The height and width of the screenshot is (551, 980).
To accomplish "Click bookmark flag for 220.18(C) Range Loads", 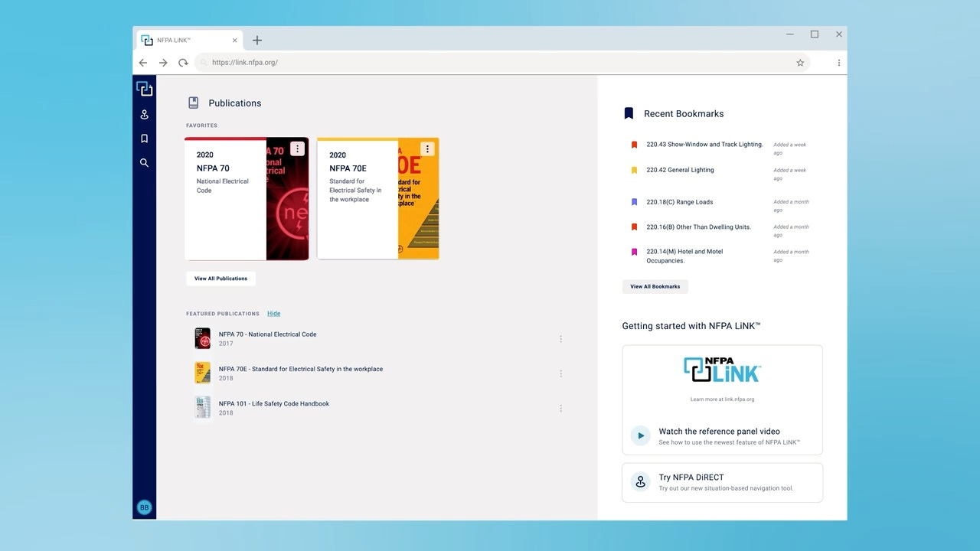I will coord(634,203).
